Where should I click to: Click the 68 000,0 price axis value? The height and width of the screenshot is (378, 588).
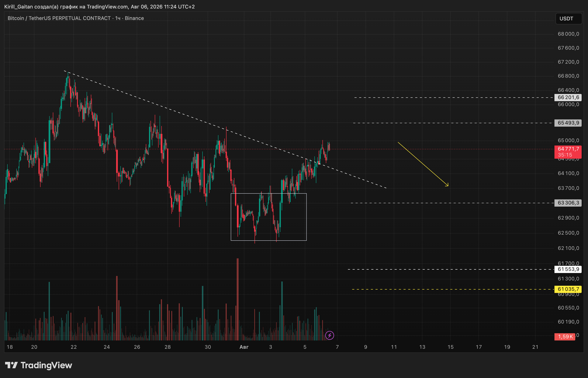coord(568,34)
